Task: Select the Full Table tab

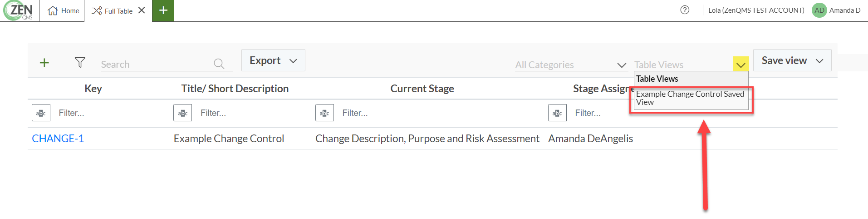Action: click(112, 11)
